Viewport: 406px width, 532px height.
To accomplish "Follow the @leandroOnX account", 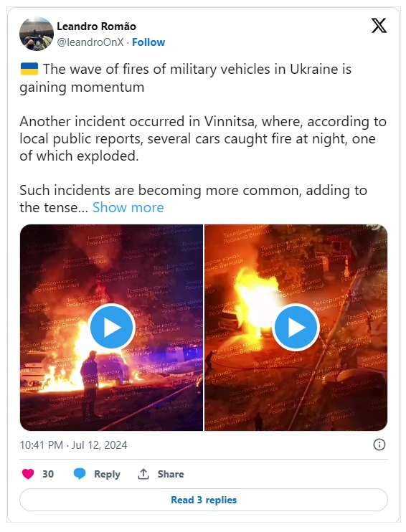I will pyautogui.click(x=148, y=42).
